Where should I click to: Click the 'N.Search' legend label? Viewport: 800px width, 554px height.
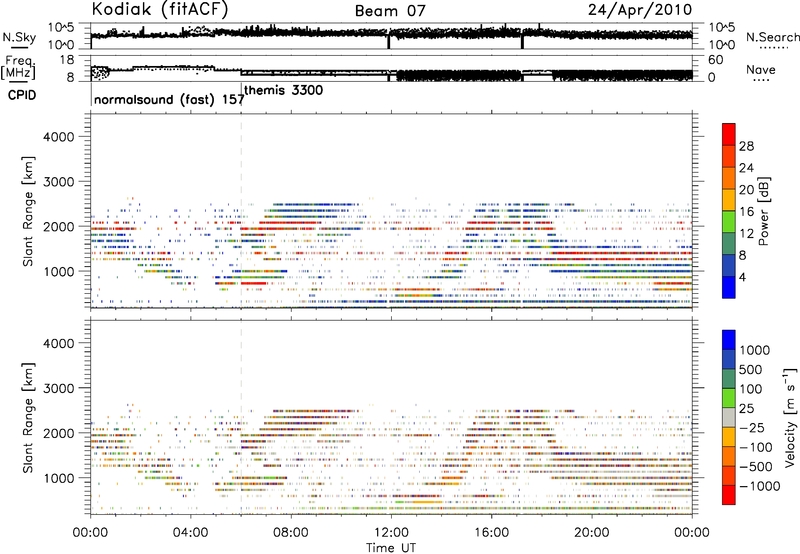coord(772,37)
